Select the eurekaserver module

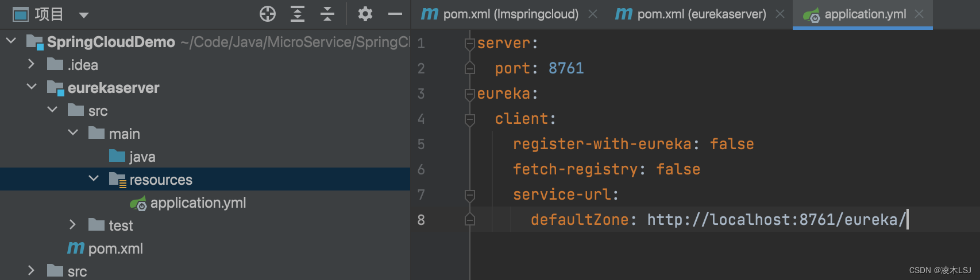click(x=113, y=88)
